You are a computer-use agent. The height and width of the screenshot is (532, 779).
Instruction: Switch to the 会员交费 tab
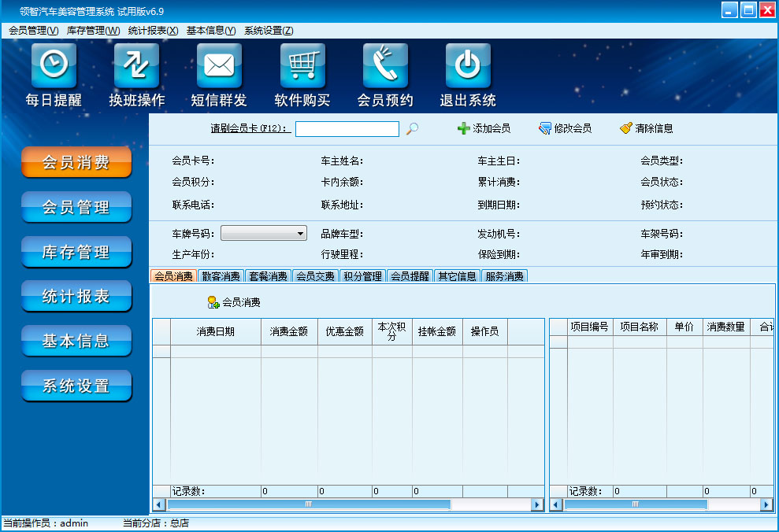(316, 276)
